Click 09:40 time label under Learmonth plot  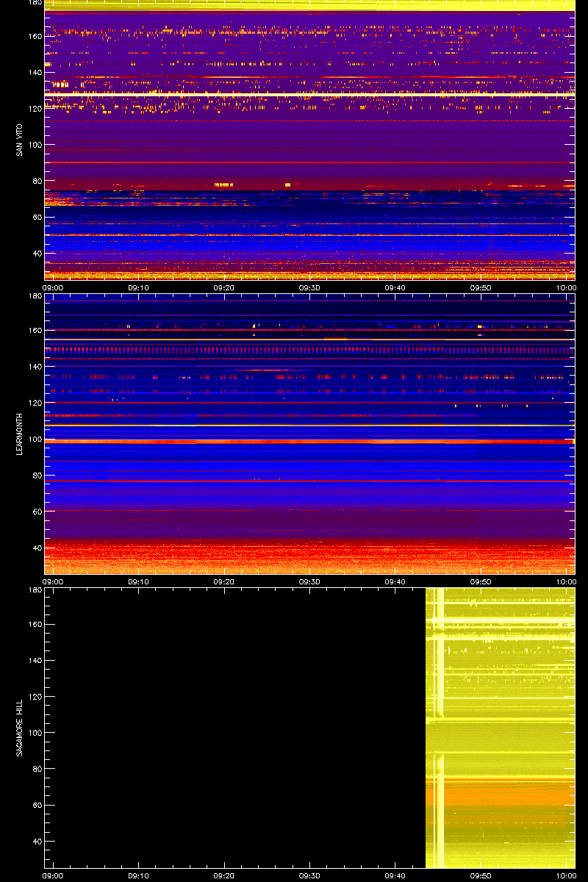click(x=395, y=582)
